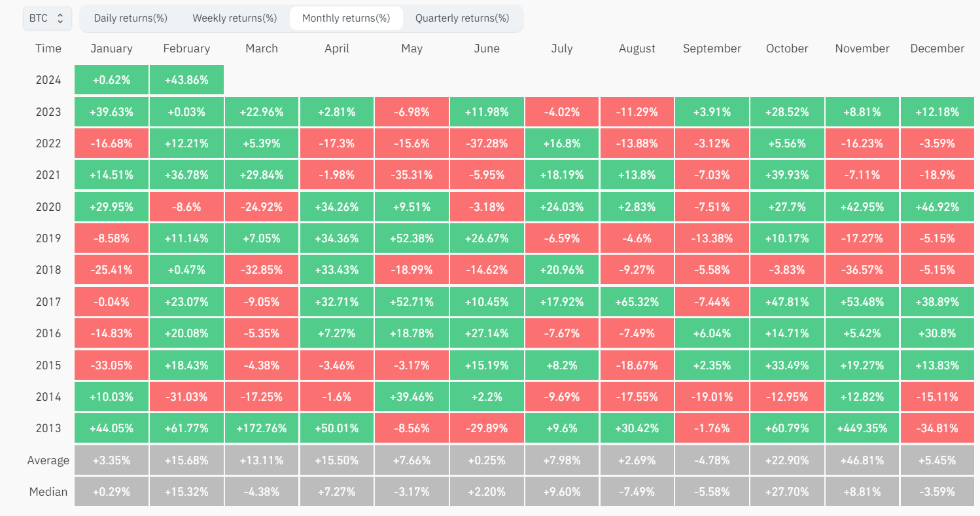The width and height of the screenshot is (980, 516).
Task: Click the December column header
Action: pyautogui.click(x=937, y=48)
